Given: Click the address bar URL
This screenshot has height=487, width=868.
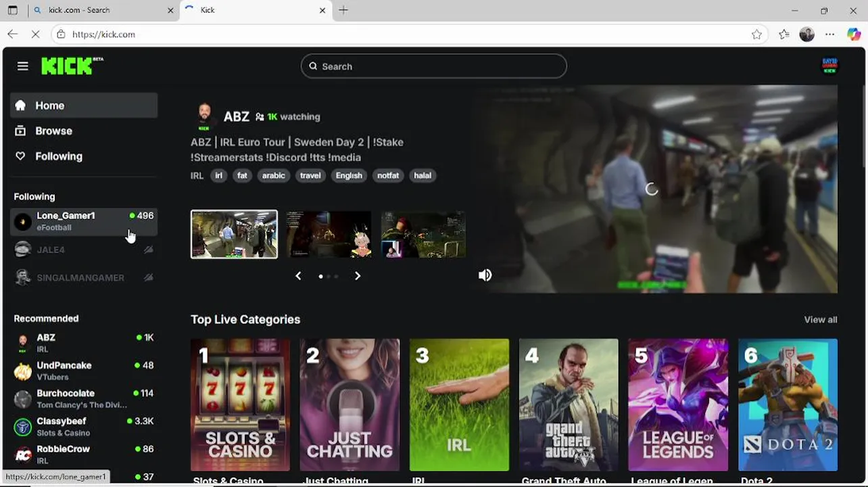Looking at the screenshot, I should click(103, 34).
